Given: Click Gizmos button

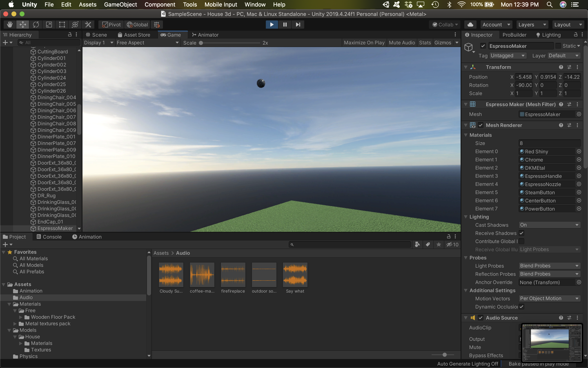Looking at the screenshot, I should [443, 43].
